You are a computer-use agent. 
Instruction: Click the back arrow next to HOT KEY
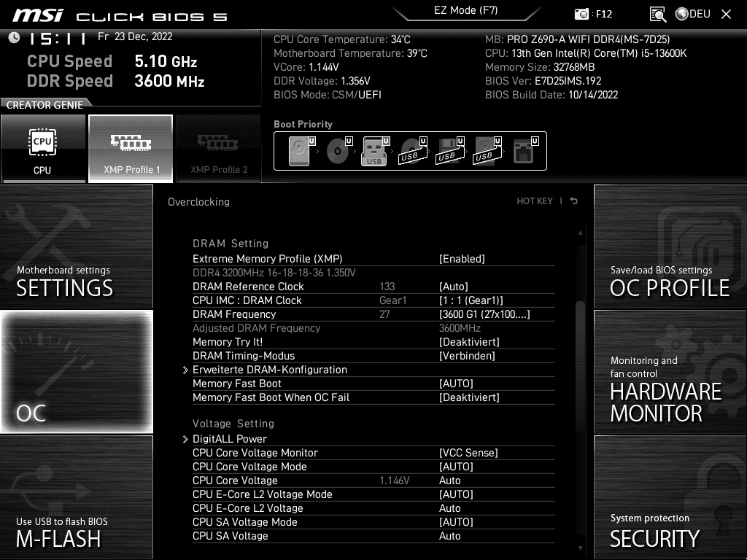pyautogui.click(x=573, y=201)
